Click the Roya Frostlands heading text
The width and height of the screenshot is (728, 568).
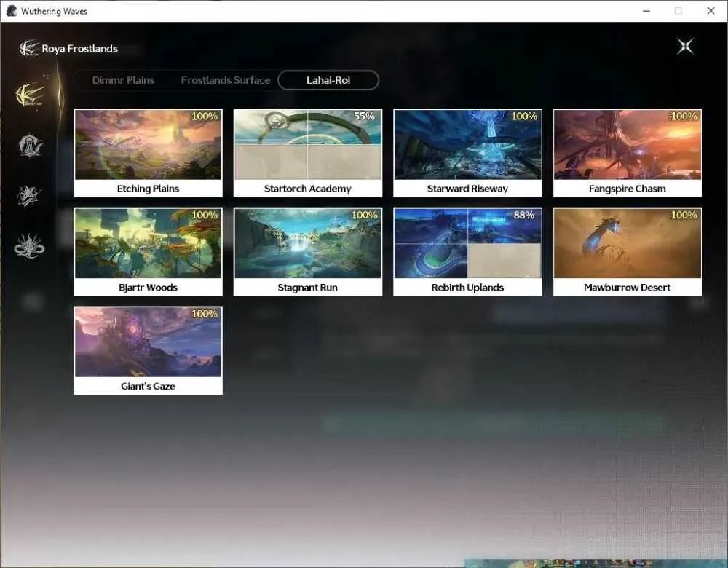click(80, 48)
